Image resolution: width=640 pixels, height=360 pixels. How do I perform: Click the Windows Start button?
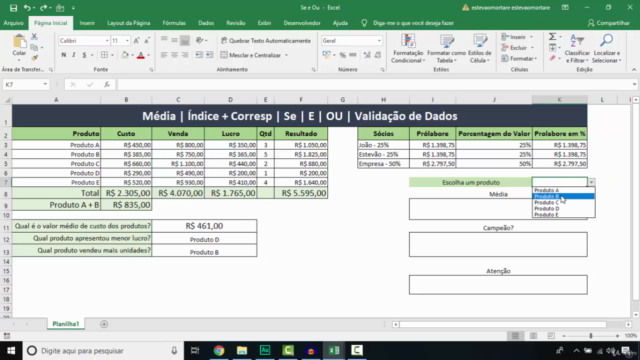(x=11, y=351)
